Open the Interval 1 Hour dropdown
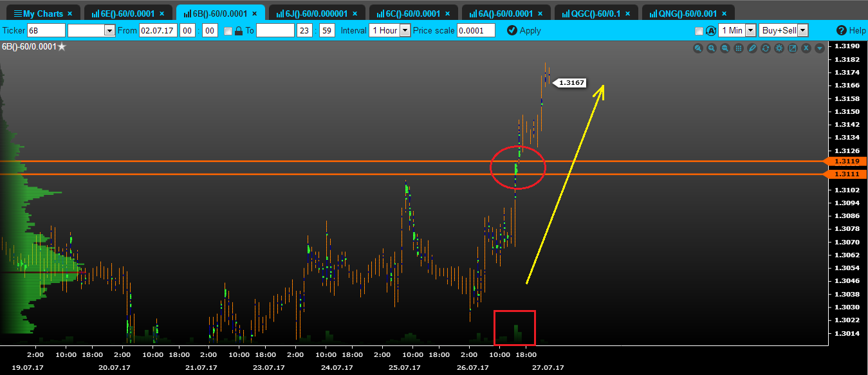This screenshot has height=375, width=868. pos(390,30)
